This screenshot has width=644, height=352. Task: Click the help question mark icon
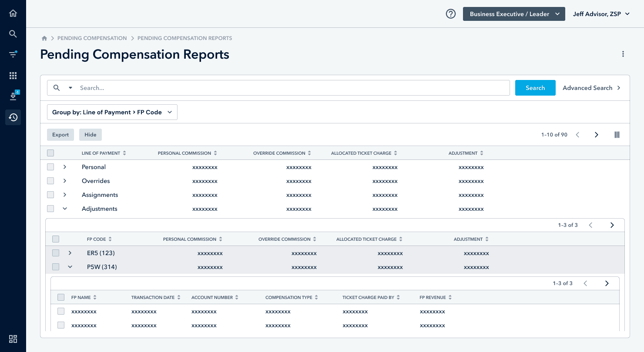click(451, 14)
